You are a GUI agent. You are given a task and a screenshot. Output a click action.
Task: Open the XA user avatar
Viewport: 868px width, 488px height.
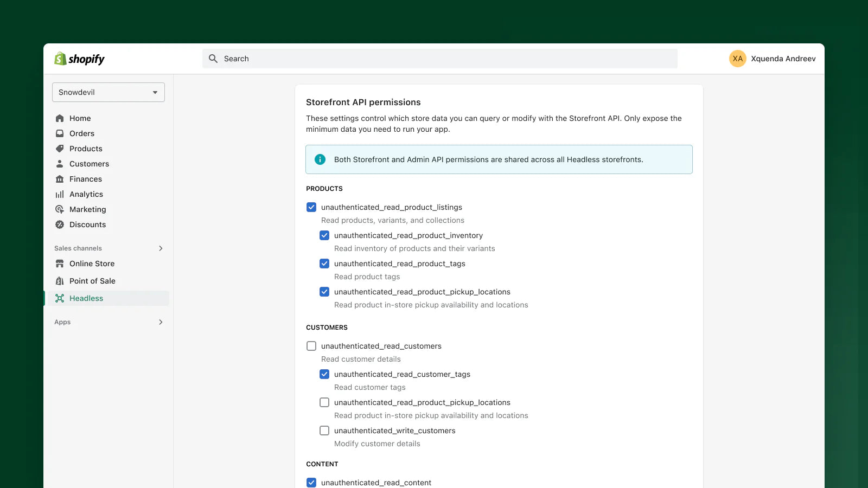737,59
